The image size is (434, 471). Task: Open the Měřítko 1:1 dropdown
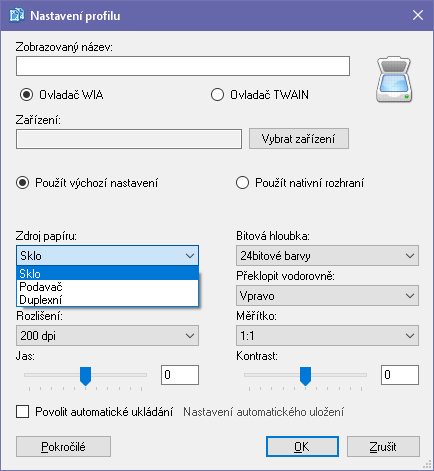click(327, 336)
